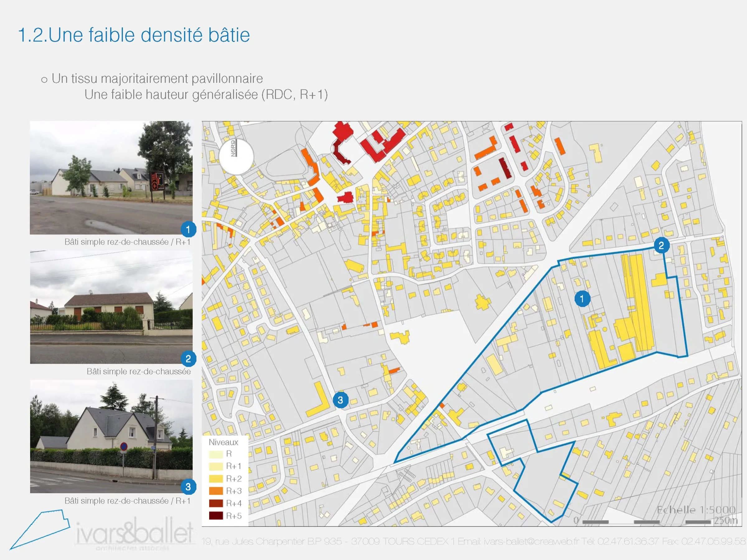The height and width of the screenshot is (560, 747).
Task: Open the second house photo thumbnail
Action: tap(111, 307)
